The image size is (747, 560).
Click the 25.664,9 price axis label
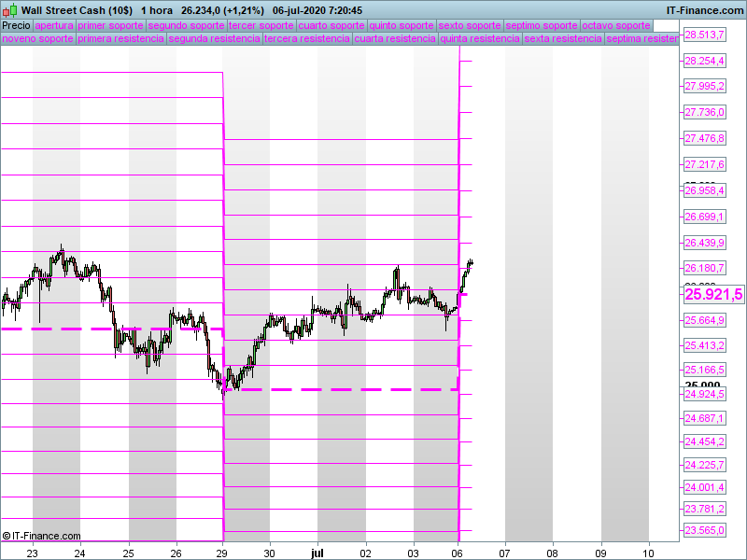(x=705, y=320)
